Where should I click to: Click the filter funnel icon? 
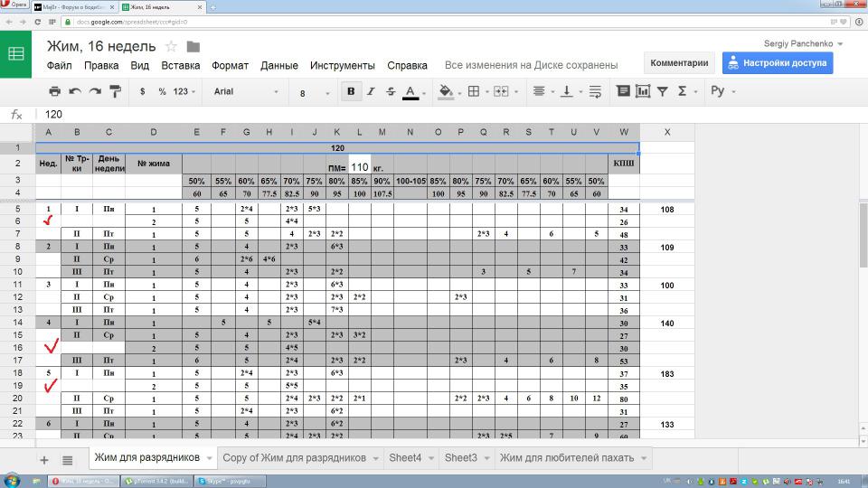(x=663, y=91)
